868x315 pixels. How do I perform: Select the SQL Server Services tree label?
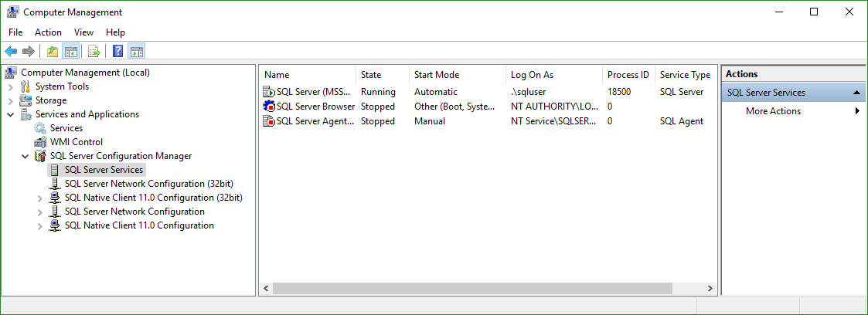pyautogui.click(x=104, y=170)
